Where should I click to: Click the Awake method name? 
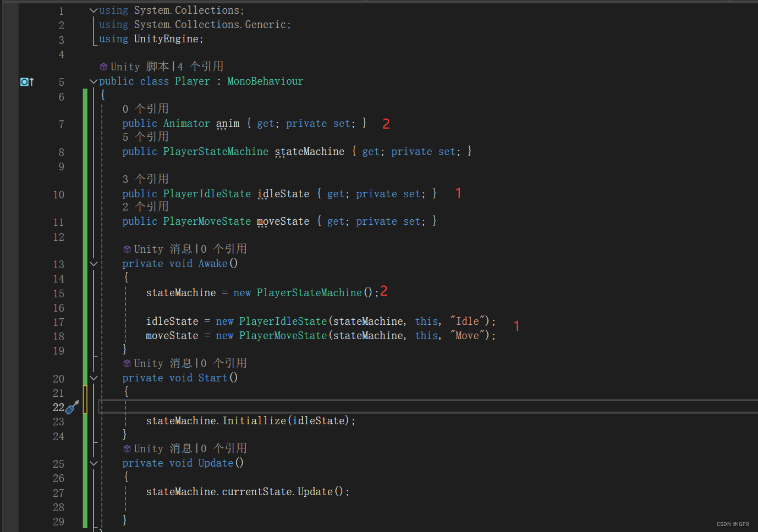tap(213, 264)
